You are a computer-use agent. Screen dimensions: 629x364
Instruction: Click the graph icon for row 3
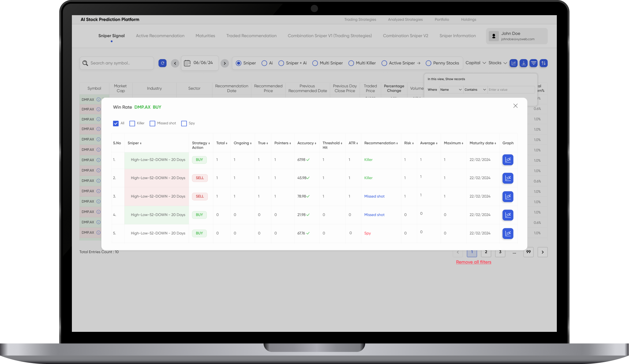pyautogui.click(x=508, y=196)
